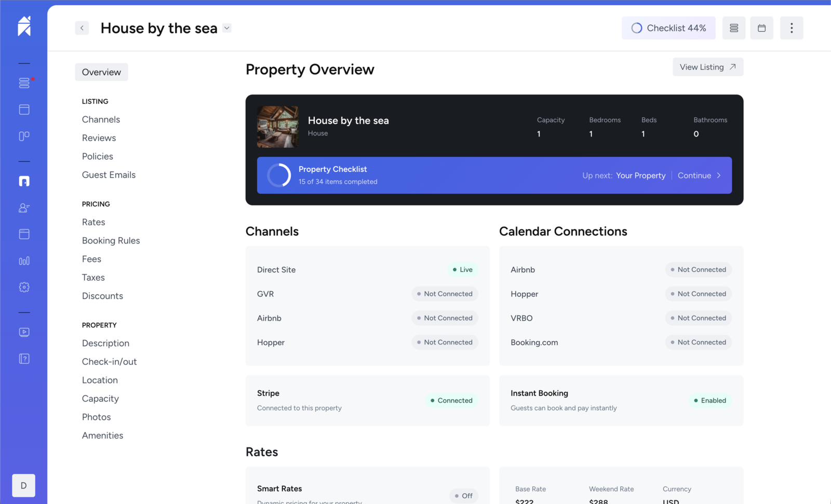Select the active properties icon in sidebar

pyautogui.click(x=24, y=181)
